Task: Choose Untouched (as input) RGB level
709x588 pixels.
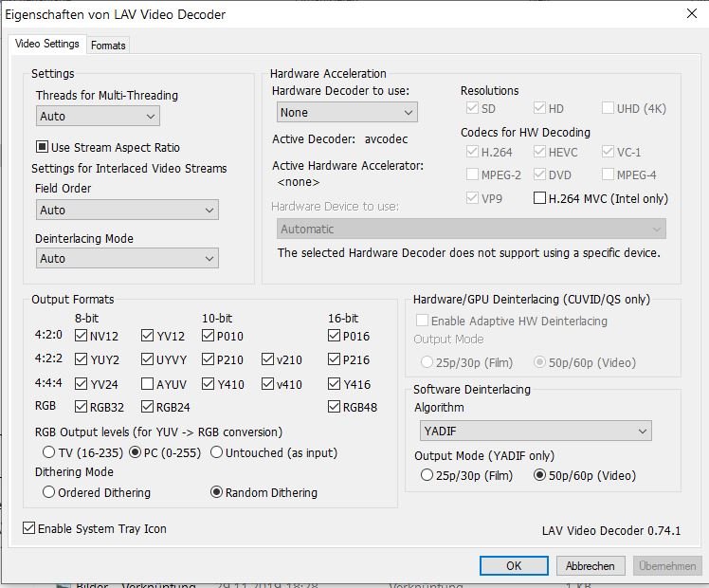Action: pyautogui.click(x=217, y=452)
